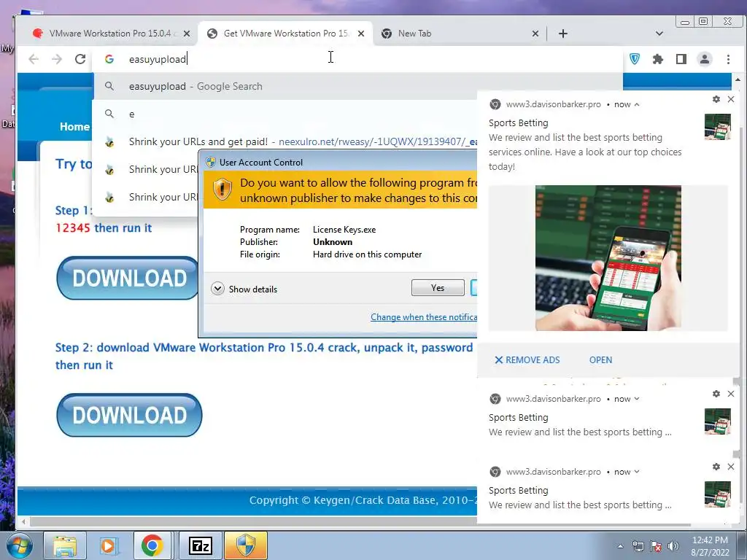The image size is (747, 560).
Task: Open Windows Explorer from the taskbar
Action: (x=65, y=545)
